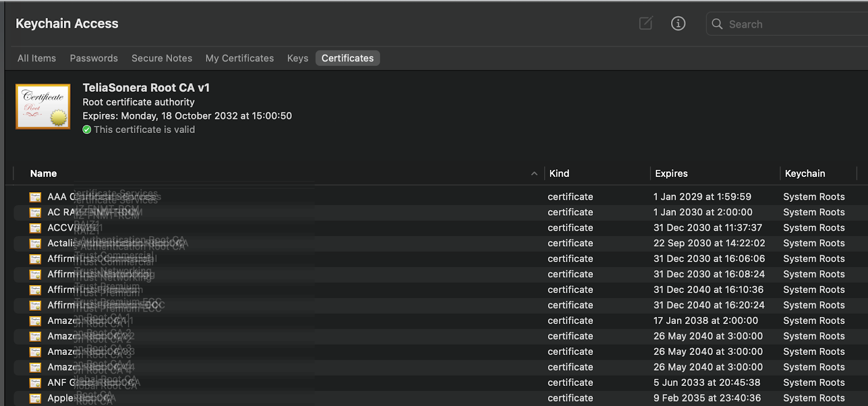This screenshot has height=406, width=868.
Task: Click the Apple Root CA certificate icon
Action: (x=35, y=398)
